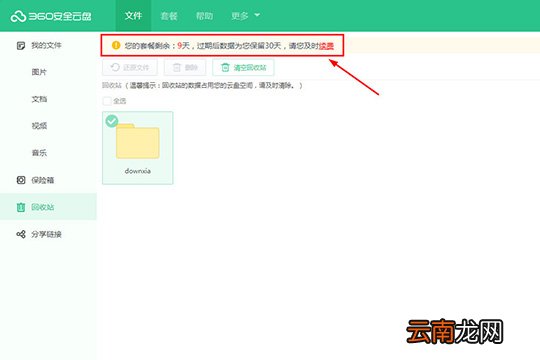
Task: Open the 音乐 category
Action: coord(39,153)
